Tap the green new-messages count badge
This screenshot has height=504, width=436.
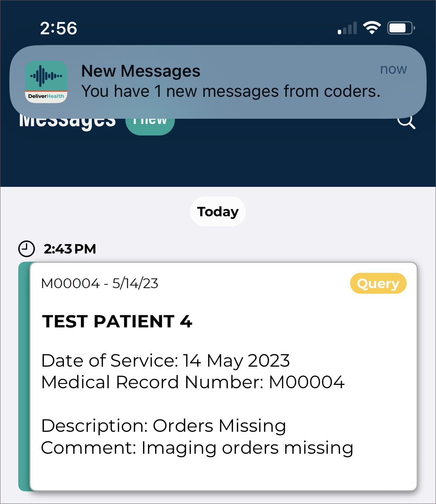click(150, 124)
